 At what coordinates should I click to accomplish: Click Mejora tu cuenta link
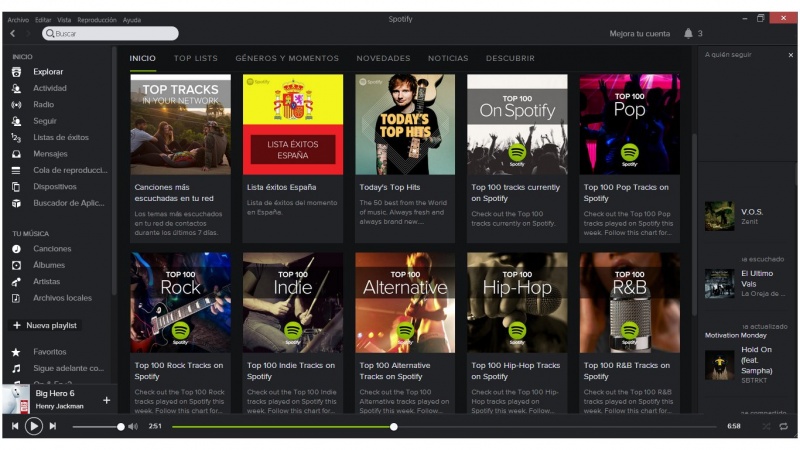pos(639,34)
